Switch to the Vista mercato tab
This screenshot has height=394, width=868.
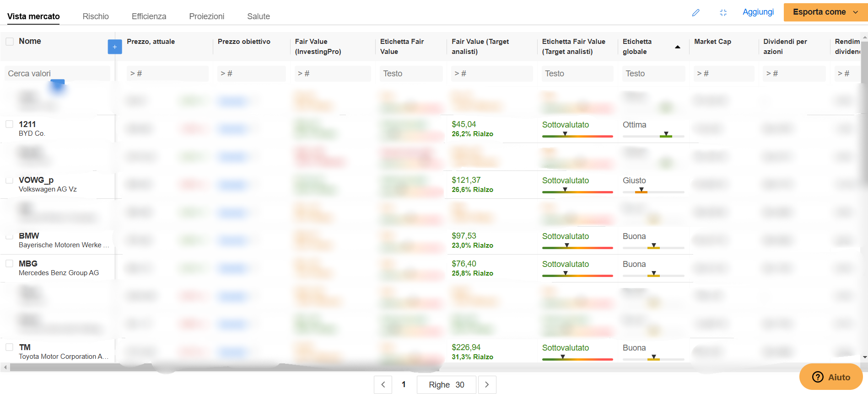pos(33,16)
